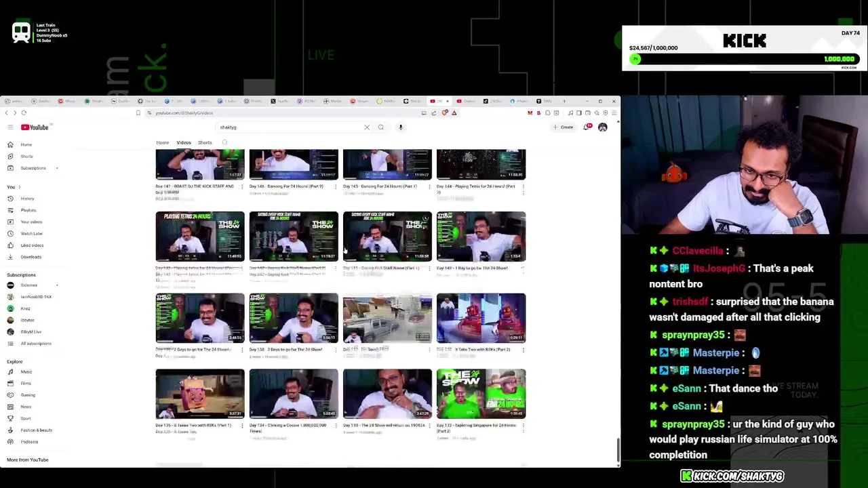Switch to channel Shorts tab
Image resolution: width=868 pixels, height=488 pixels.
click(x=205, y=142)
